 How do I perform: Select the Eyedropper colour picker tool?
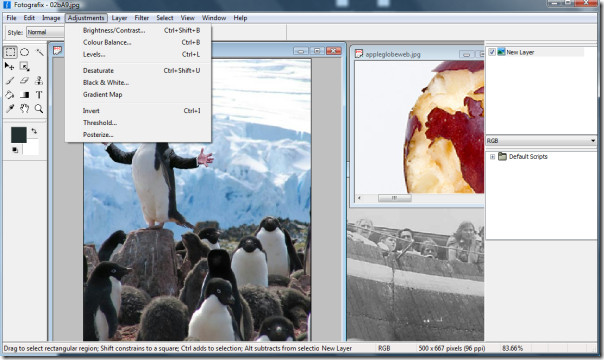point(10,109)
